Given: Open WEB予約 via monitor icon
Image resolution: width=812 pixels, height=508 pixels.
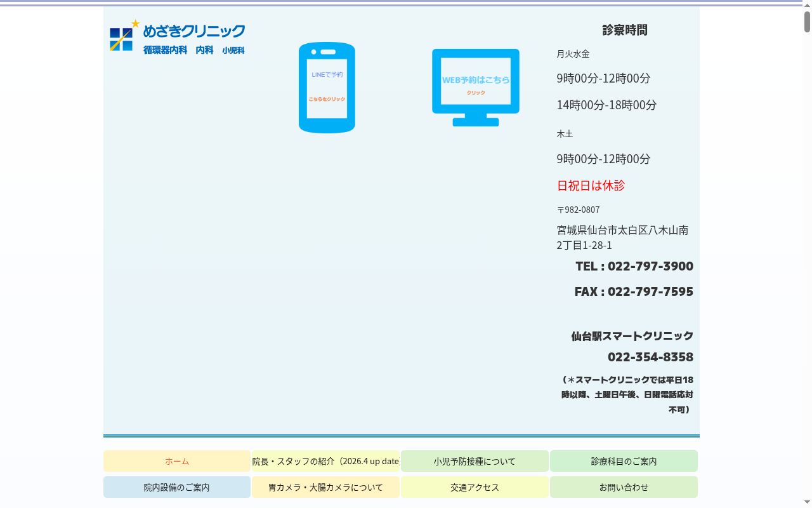Looking at the screenshot, I should coord(476,88).
